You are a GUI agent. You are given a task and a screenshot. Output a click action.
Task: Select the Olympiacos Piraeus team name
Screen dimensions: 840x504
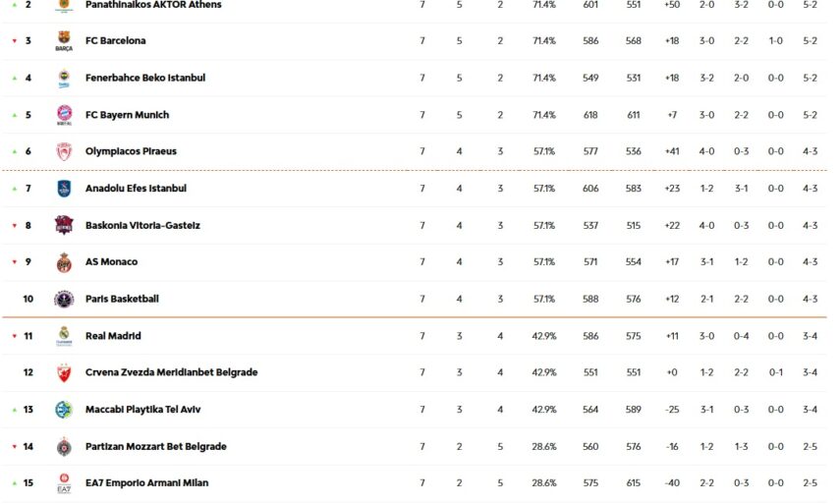(x=131, y=151)
